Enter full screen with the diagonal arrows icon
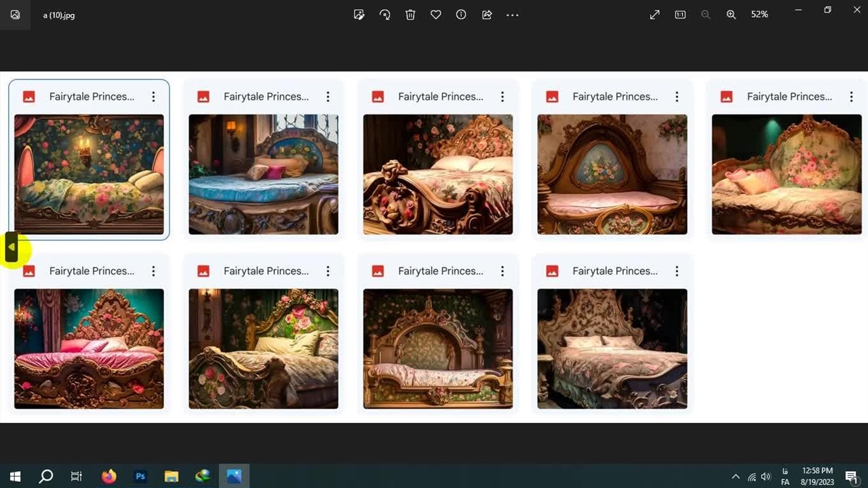This screenshot has width=868, height=488. pos(654,15)
